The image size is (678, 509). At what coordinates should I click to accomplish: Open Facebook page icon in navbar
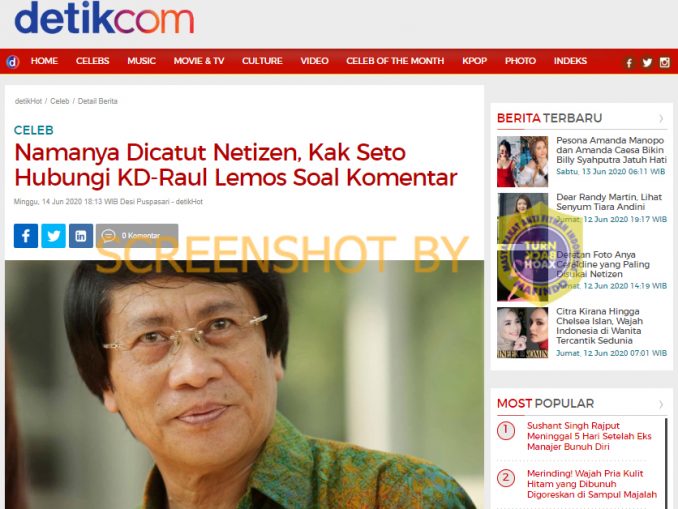coord(629,63)
